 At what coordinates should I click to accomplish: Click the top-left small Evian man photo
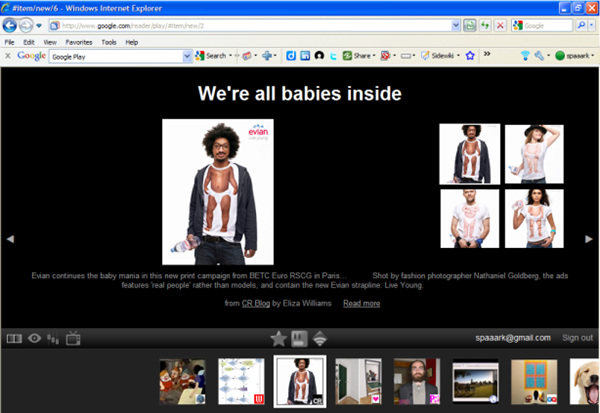point(470,154)
